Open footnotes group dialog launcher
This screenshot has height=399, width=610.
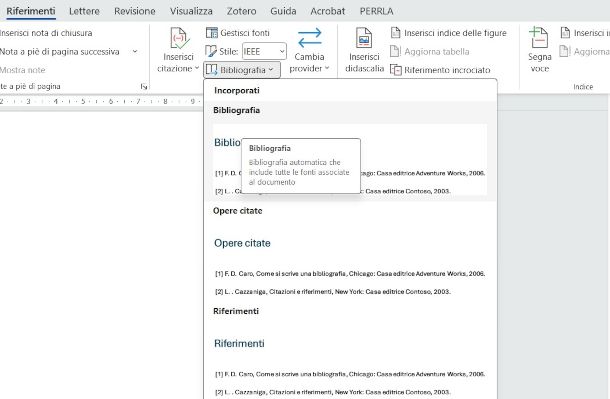[x=144, y=86]
